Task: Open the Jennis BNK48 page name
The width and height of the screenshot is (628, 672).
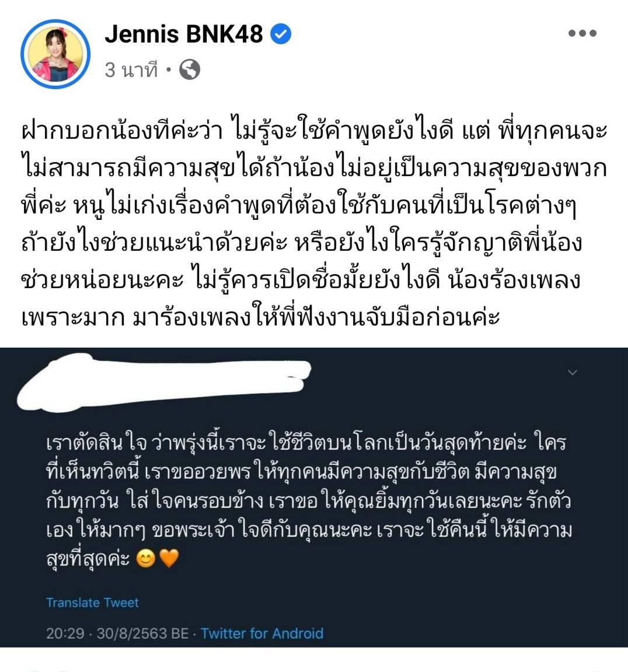Action: (x=184, y=34)
